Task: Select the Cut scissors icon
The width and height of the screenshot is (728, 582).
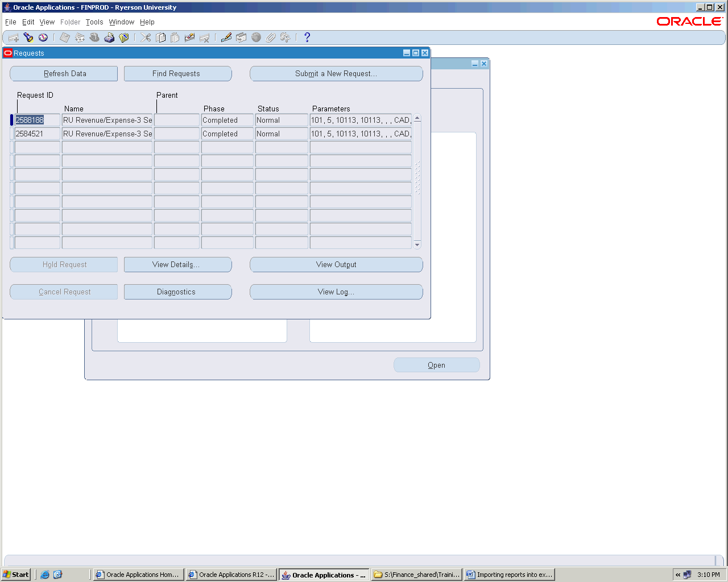Action: coord(146,38)
